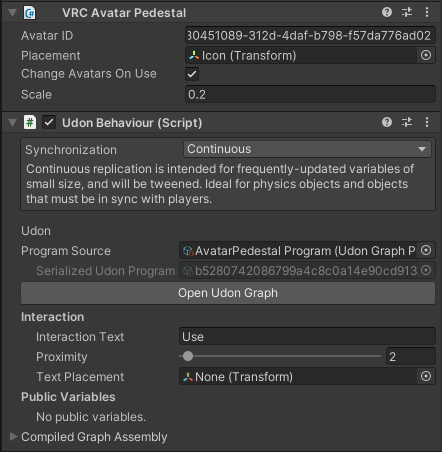This screenshot has width=442, height=452.
Task: Open presets icon for VRC Avatar Pedestal
Action: pyautogui.click(x=407, y=13)
